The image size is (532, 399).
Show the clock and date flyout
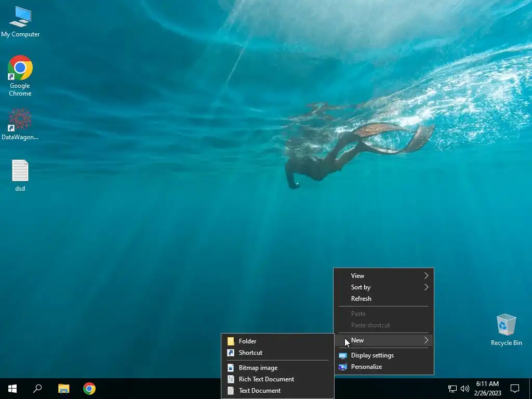click(x=487, y=389)
